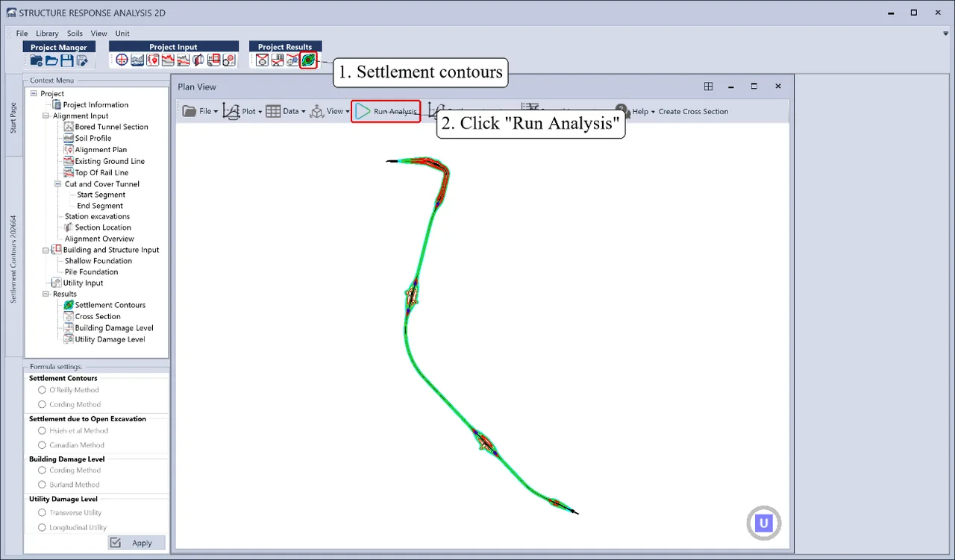Click the Apply button

click(137, 543)
